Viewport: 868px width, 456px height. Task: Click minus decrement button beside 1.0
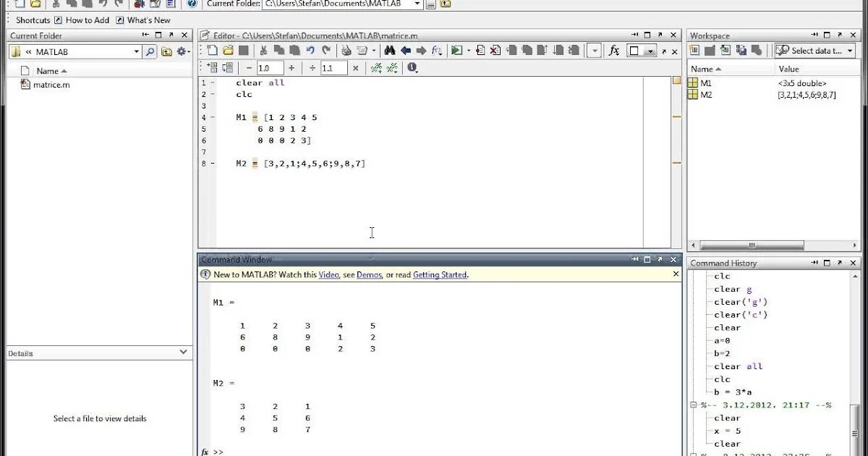coord(250,68)
